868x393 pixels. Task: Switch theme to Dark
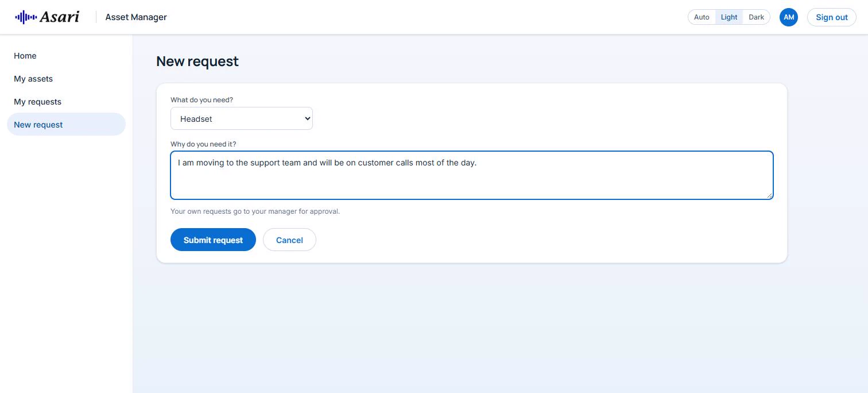(756, 17)
